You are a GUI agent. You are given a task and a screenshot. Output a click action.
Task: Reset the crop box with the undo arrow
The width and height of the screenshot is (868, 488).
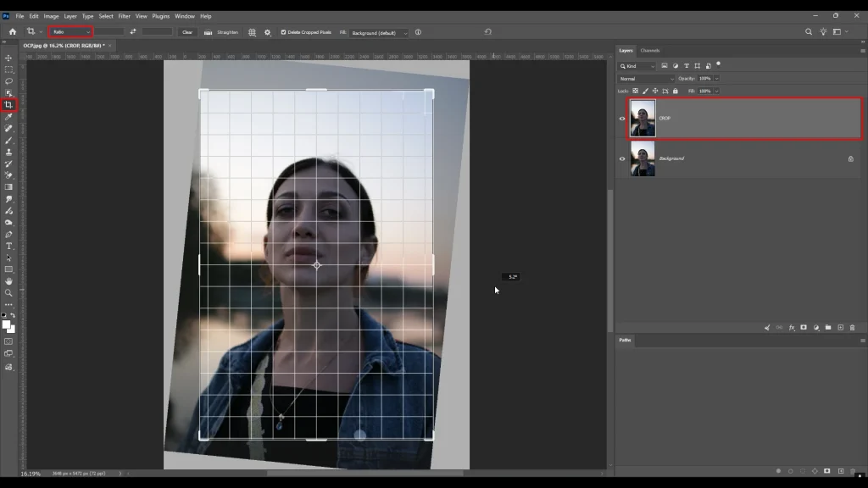(x=487, y=32)
